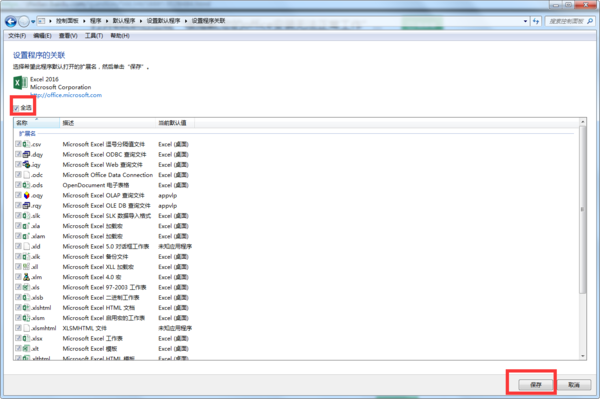Select the .dqy query file icon
Viewport: 600px width, 399px height.
tap(26, 155)
